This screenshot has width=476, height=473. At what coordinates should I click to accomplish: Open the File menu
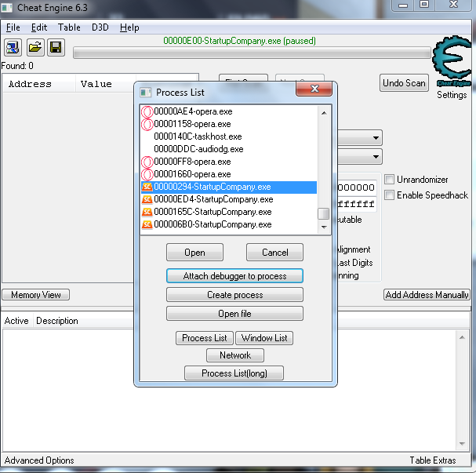13,27
